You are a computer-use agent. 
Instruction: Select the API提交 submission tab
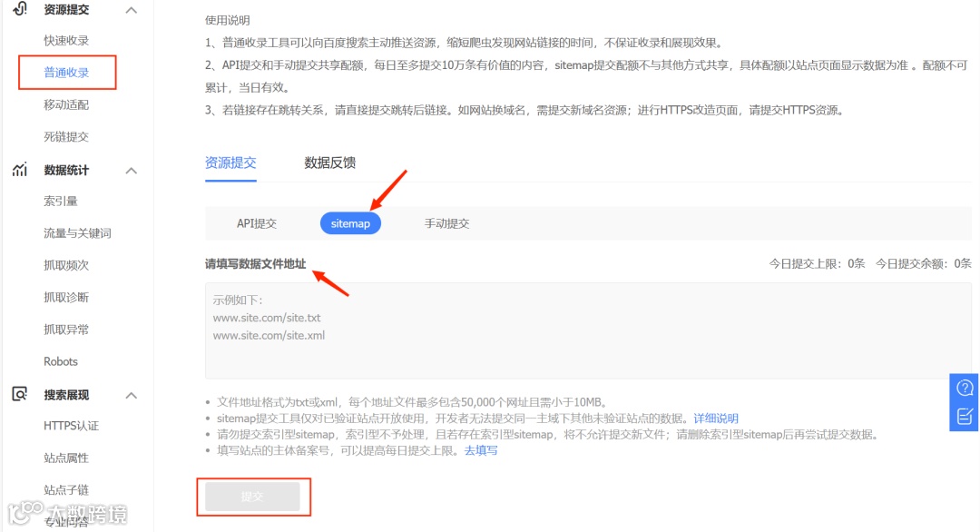point(260,222)
